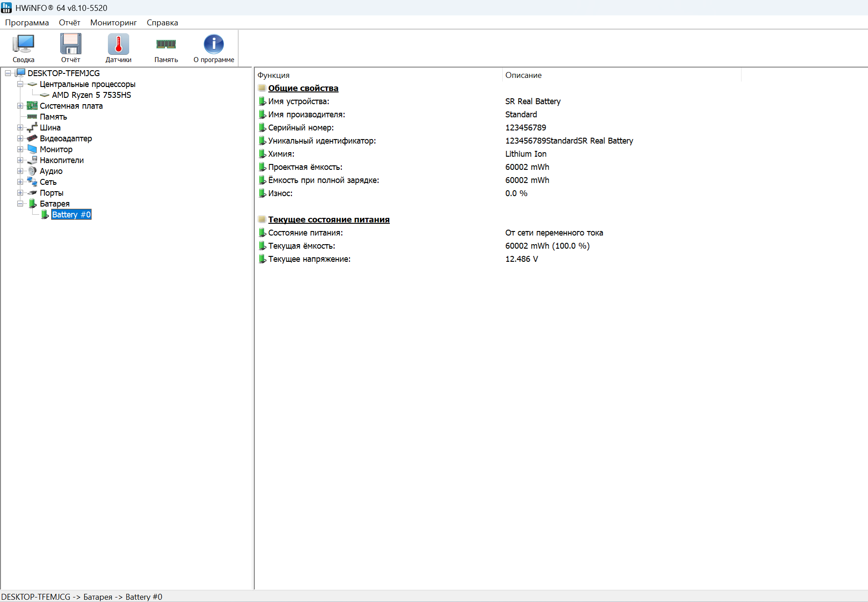The width and height of the screenshot is (868, 602).
Task: Open the Справка menu
Action: [162, 23]
